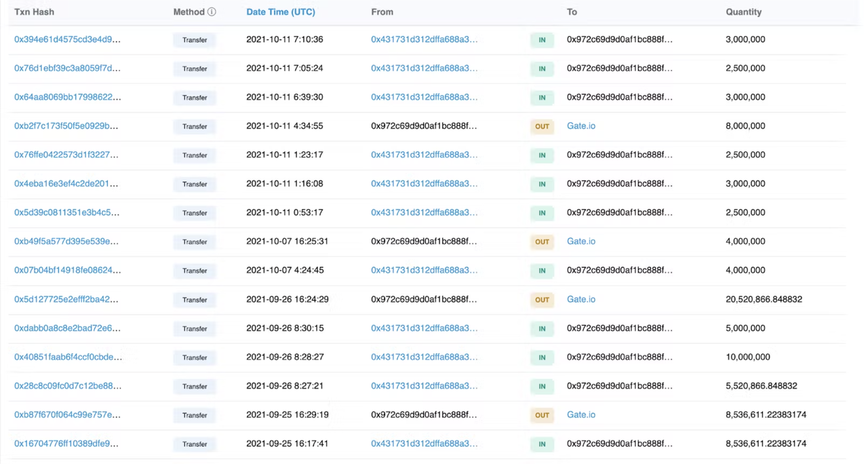Select the quantity 20,520,866.848832
Viewport: 868px width, 470px height.
[x=764, y=299]
